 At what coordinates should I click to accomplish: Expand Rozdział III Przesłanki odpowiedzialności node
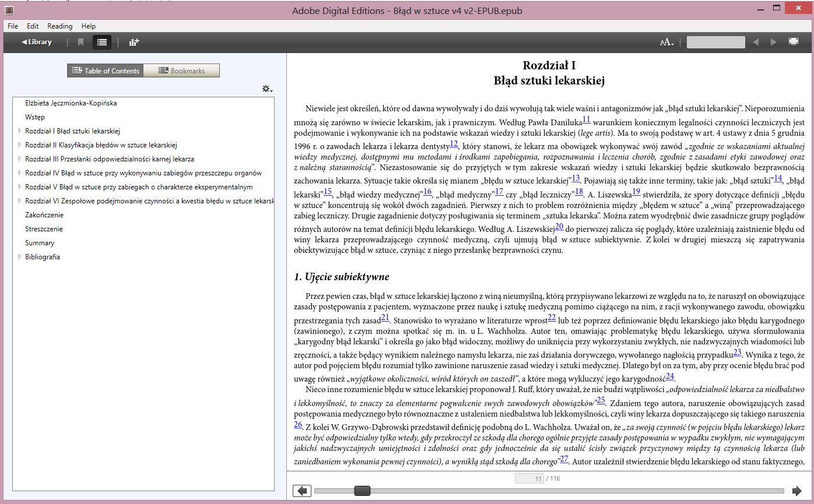click(20, 159)
